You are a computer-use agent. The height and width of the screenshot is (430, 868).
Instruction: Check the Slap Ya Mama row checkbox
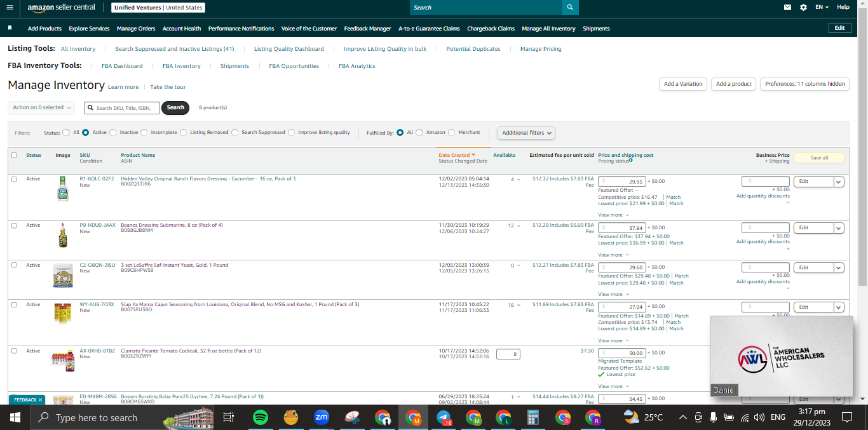[14, 305]
